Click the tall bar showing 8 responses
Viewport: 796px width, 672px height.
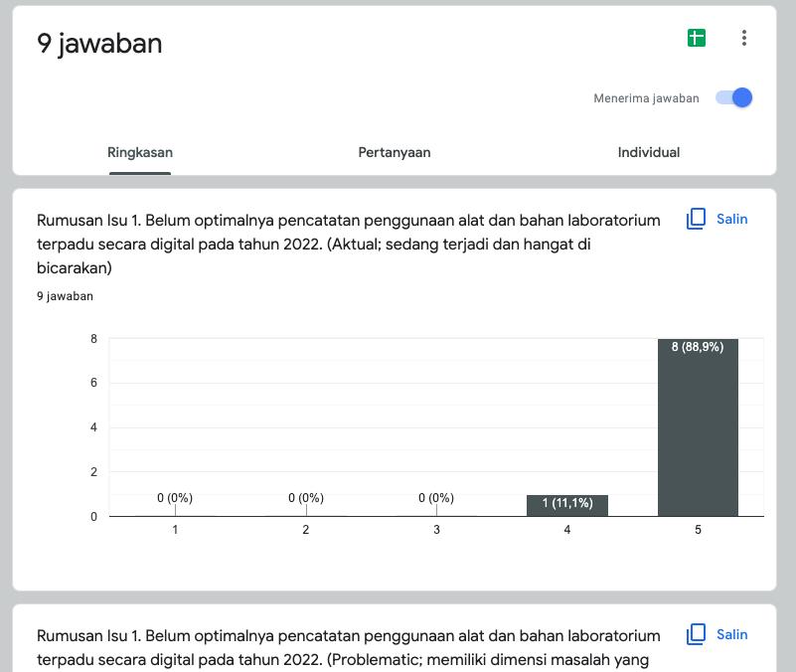pyautogui.click(x=699, y=427)
